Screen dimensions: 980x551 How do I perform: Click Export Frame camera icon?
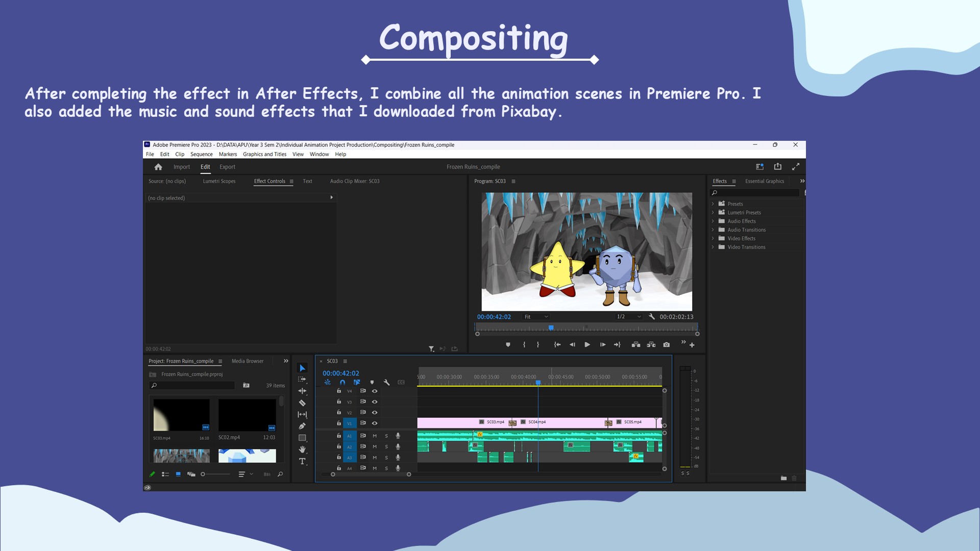coord(667,345)
